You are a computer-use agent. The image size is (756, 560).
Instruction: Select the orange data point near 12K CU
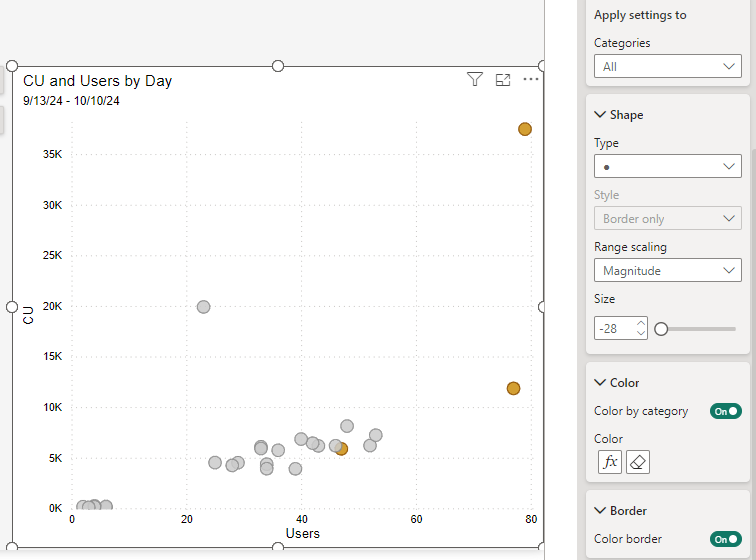tap(513, 388)
